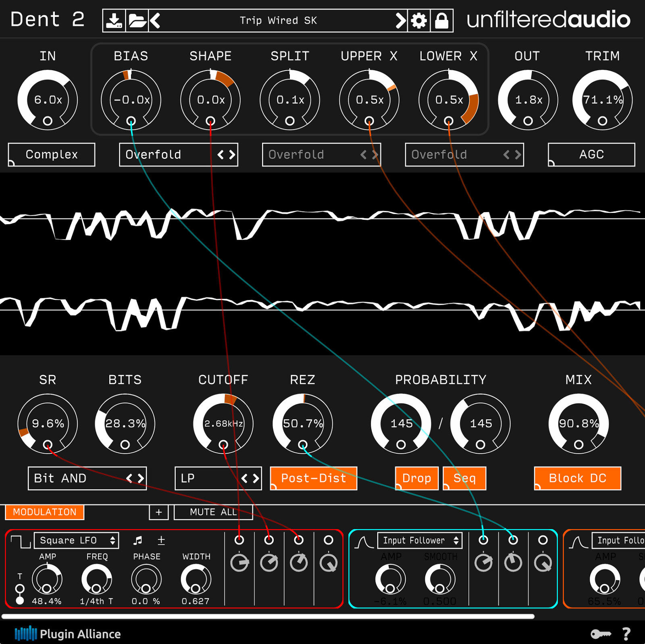Click the bipolar ± icon in the LFO panel
Viewport: 645px width, 644px height.
point(161,540)
